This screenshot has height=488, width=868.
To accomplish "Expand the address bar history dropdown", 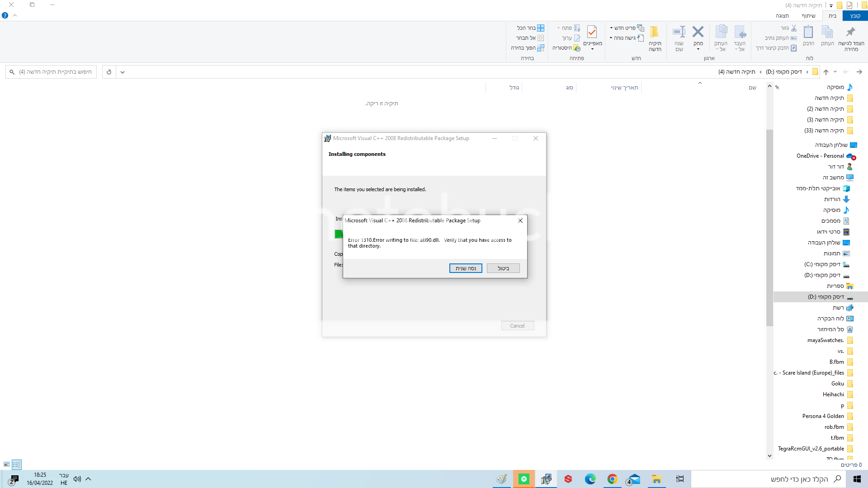I will coord(122,72).
